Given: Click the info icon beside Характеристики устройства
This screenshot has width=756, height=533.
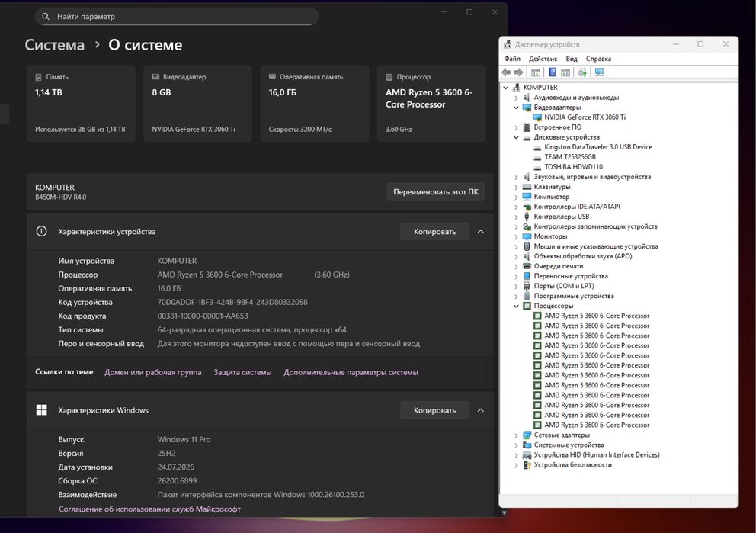Looking at the screenshot, I should click(41, 232).
